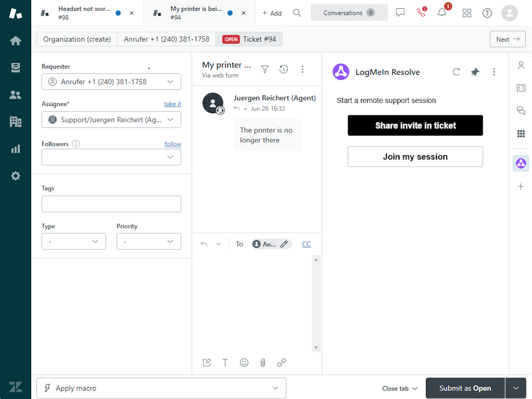The width and height of the screenshot is (532, 399).
Task: Open the Priority dropdown
Action: [x=149, y=242]
